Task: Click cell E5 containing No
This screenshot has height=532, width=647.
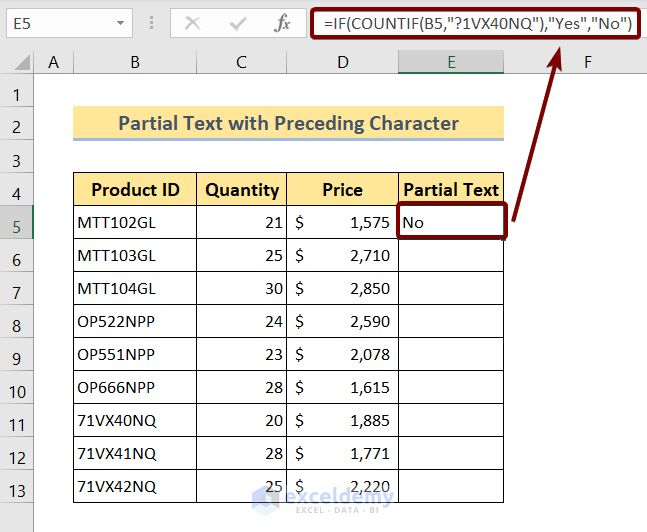Action: (x=451, y=222)
